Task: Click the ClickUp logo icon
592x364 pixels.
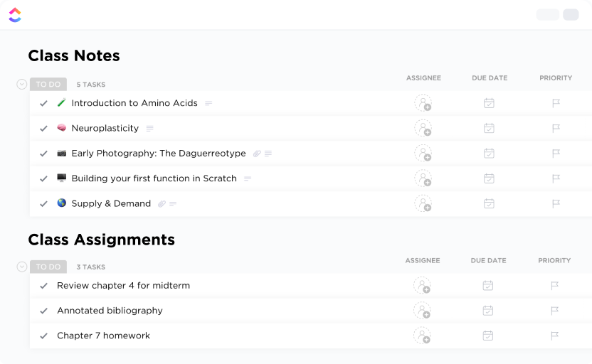Action: (x=15, y=15)
